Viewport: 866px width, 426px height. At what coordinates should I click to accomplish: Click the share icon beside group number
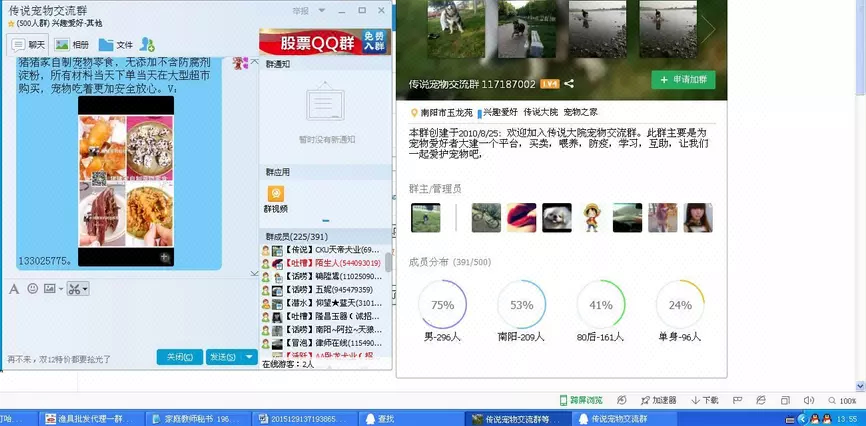pyautogui.click(x=569, y=84)
